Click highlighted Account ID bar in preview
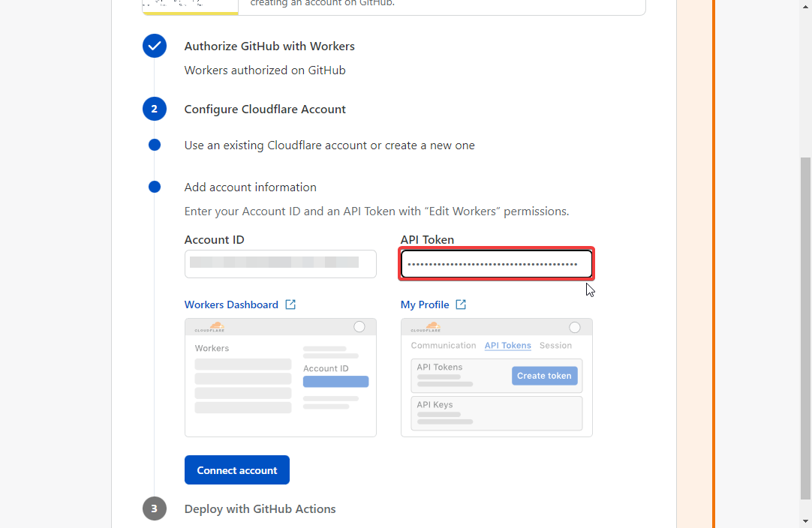The height and width of the screenshot is (528, 812). (336, 382)
